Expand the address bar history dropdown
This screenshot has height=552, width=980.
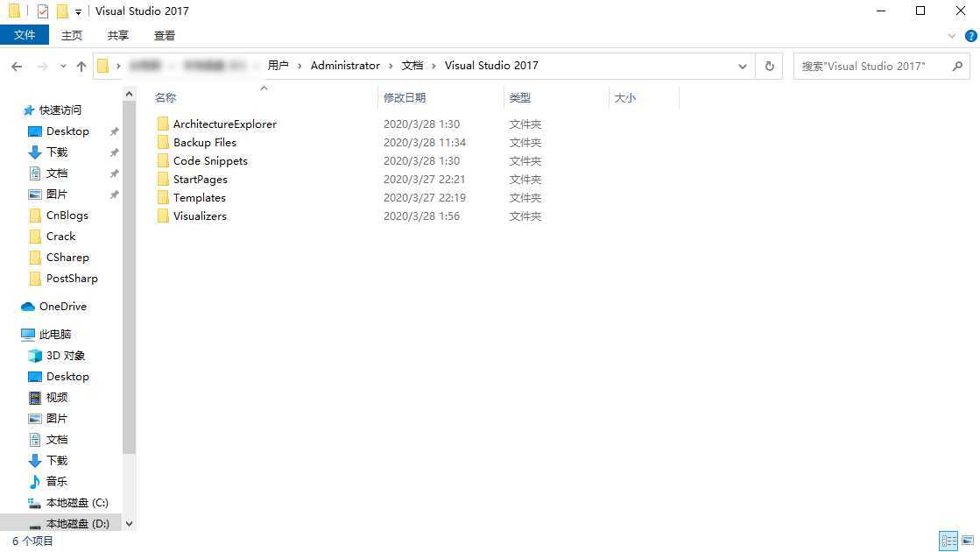[742, 67]
